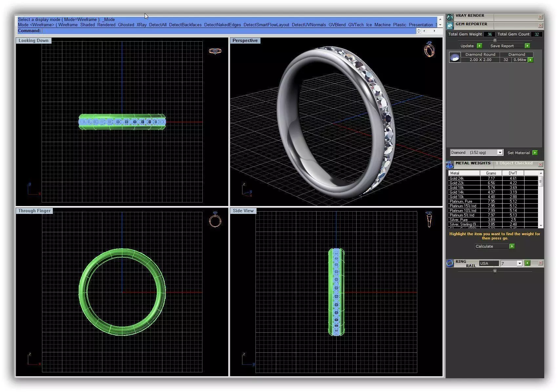The height and width of the screenshot is (392, 558).
Task: Expand Ring Rail using the divider arrow
Action: pyautogui.click(x=495, y=271)
